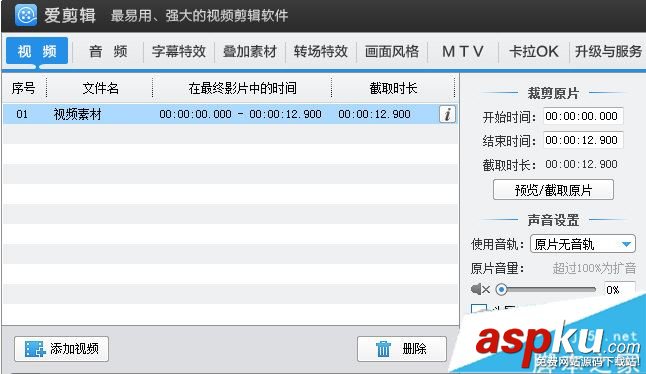Click the 删除 button
Image resolution: width=646 pixels, height=374 pixels.
click(x=402, y=349)
